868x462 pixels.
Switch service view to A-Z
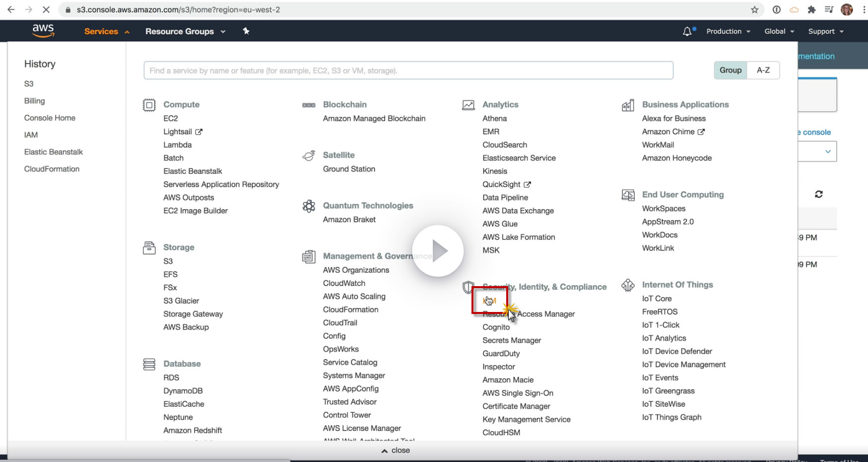[x=763, y=70]
